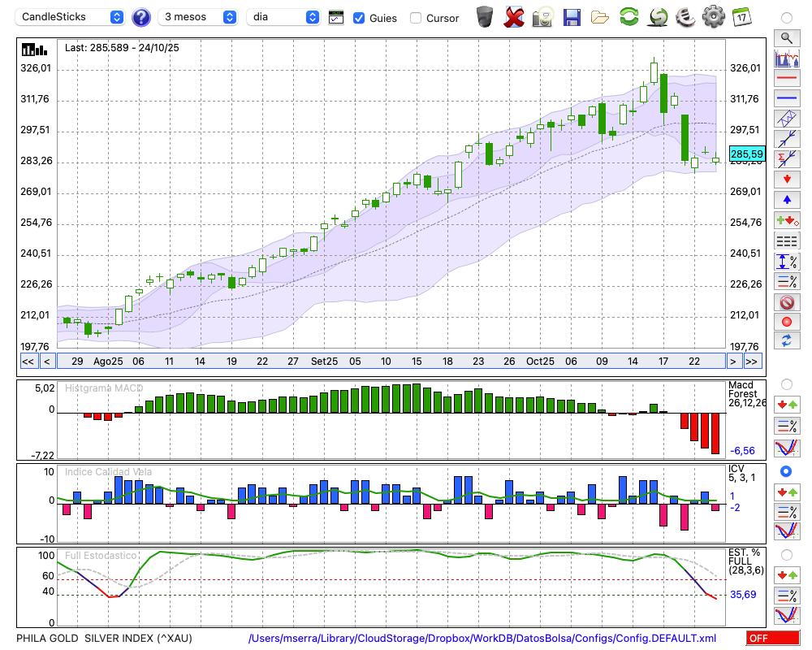Click the 'ICV 5, 3, 1' indicator label
Viewport: 812px width, 650px height.
pyautogui.click(x=741, y=473)
